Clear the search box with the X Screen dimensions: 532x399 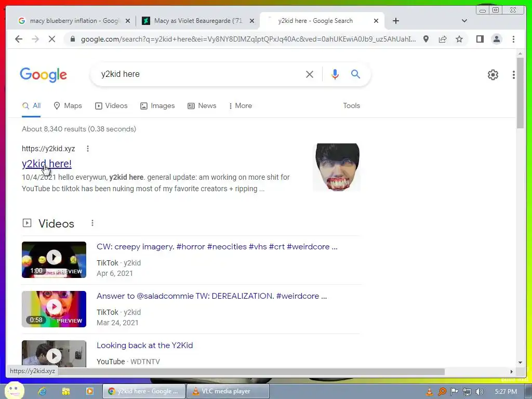coord(310,74)
